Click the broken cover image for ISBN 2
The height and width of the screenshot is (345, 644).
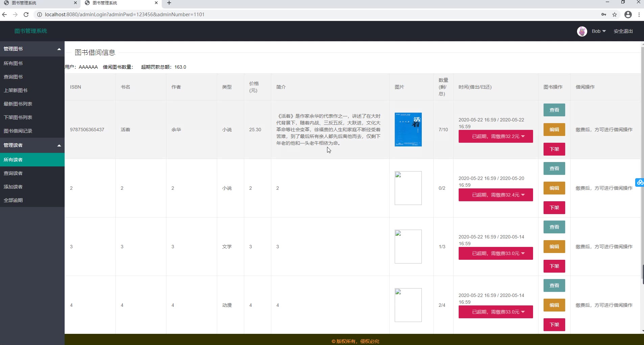coord(408,188)
